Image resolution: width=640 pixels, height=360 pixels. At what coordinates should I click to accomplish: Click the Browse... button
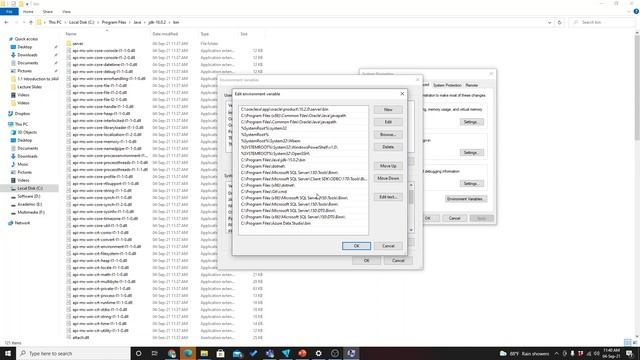pos(388,134)
